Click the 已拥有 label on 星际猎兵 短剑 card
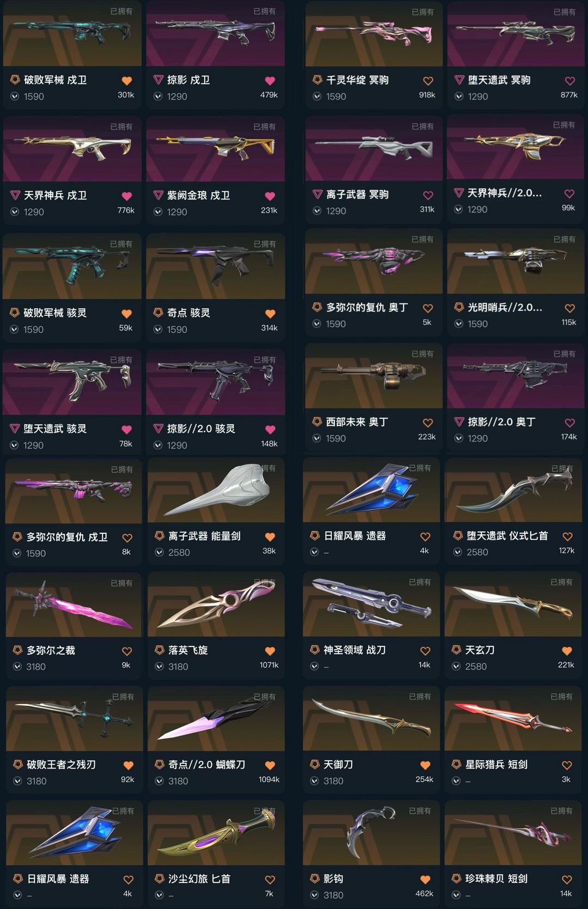 [x=561, y=697]
